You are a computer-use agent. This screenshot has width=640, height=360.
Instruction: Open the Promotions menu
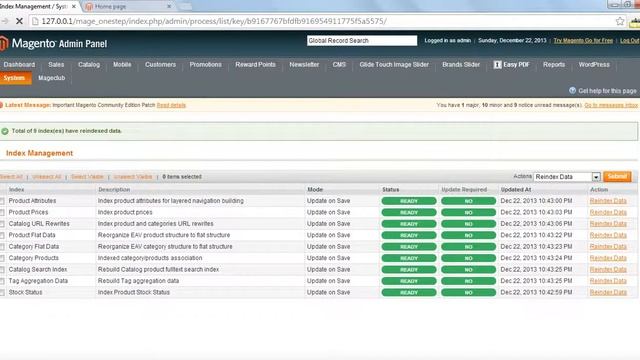click(x=205, y=64)
